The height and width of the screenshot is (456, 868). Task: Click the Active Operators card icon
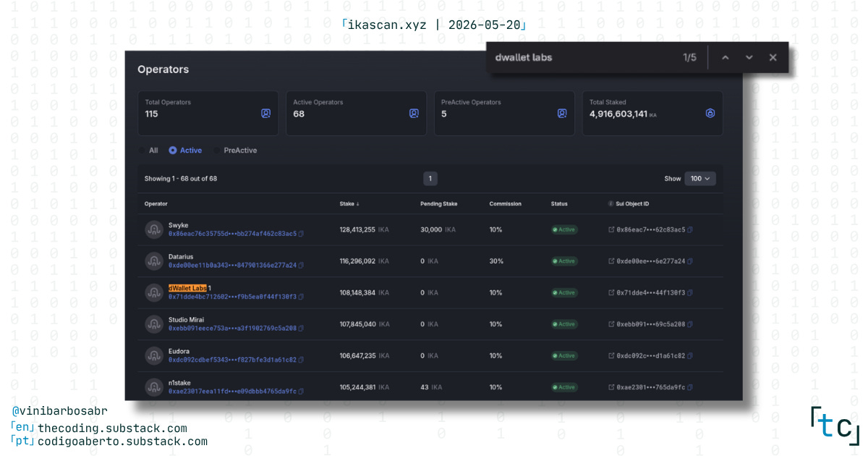(414, 114)
